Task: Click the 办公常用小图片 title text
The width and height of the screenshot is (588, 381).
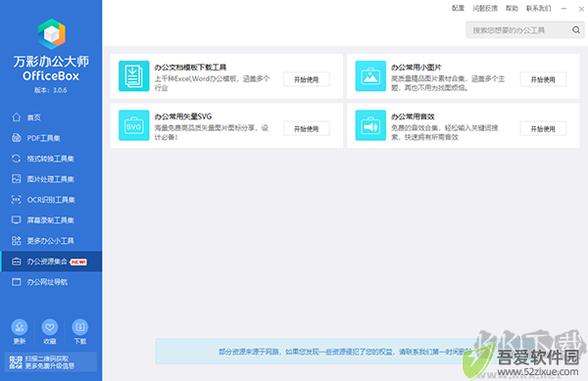Action: pyautogui.click(x=416, y=68)
